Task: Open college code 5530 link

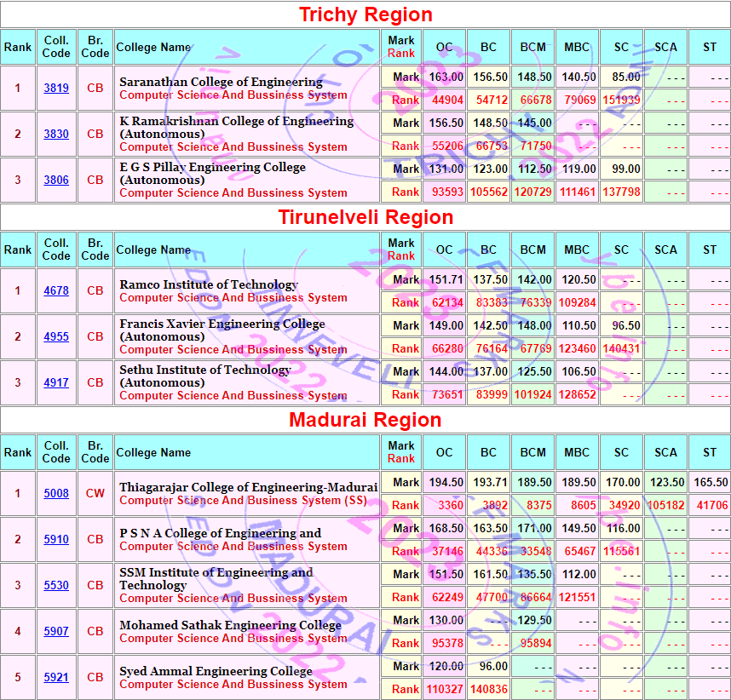Action: 56,585
